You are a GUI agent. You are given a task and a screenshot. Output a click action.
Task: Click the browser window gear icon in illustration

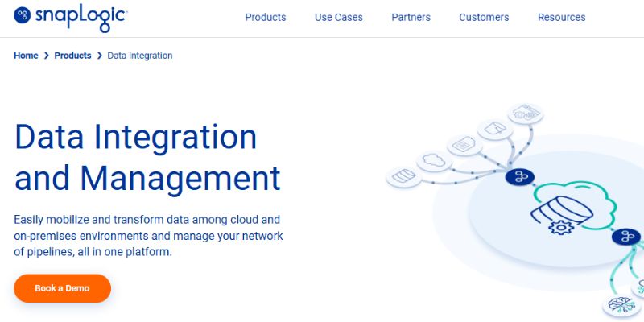point(526,114)
